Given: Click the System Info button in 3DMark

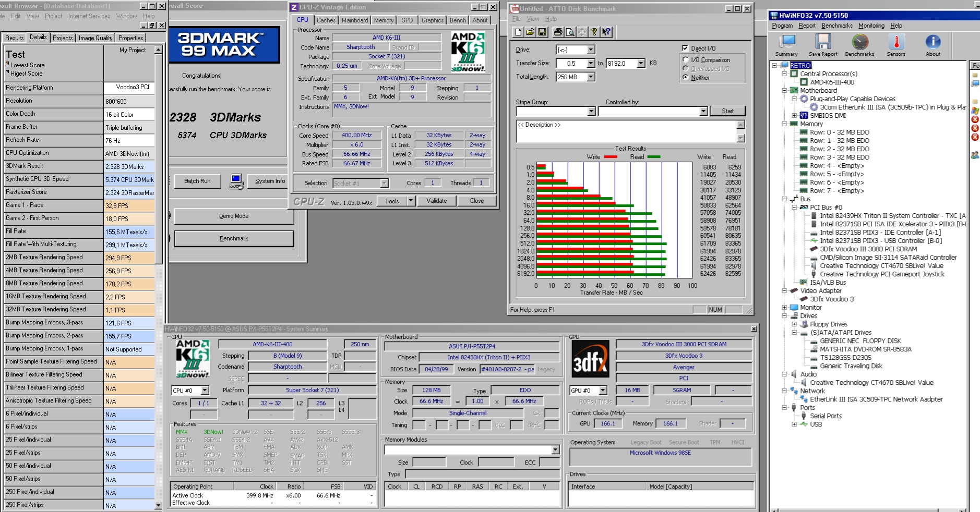Looking at the screenshot, I should pos(270,181).
